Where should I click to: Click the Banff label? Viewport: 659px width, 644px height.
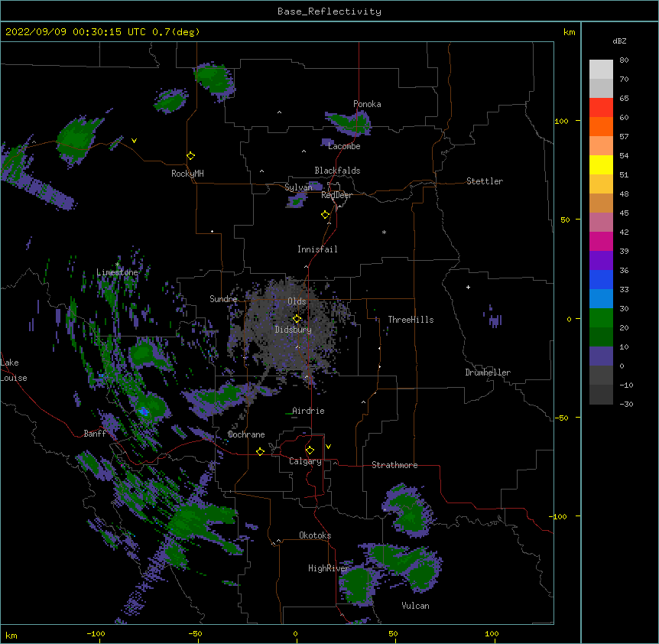pos(95,434)
